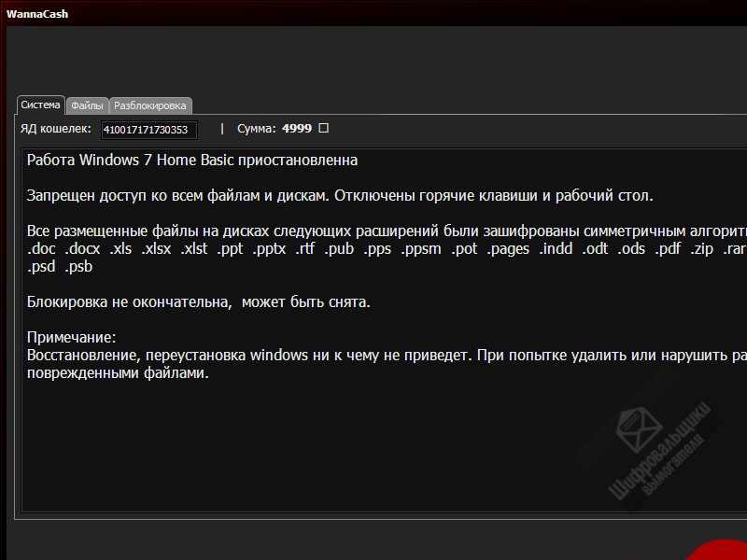Image resolution: width=747 pixels, height=560 pixels.
Task: Click the '.xlsx' extension in the list
Action: 156,249
